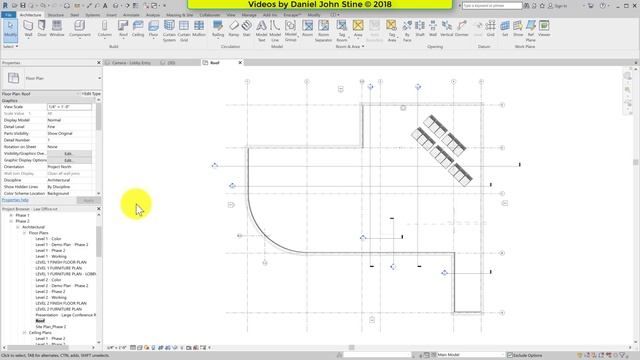Choose the Model Text tool
The image size is (640, 360).
point(261,31)
